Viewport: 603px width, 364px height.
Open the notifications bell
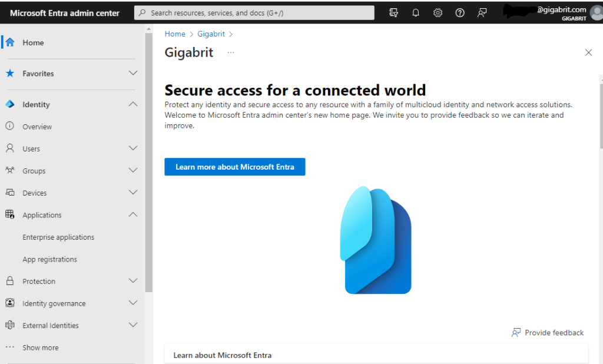416,13
